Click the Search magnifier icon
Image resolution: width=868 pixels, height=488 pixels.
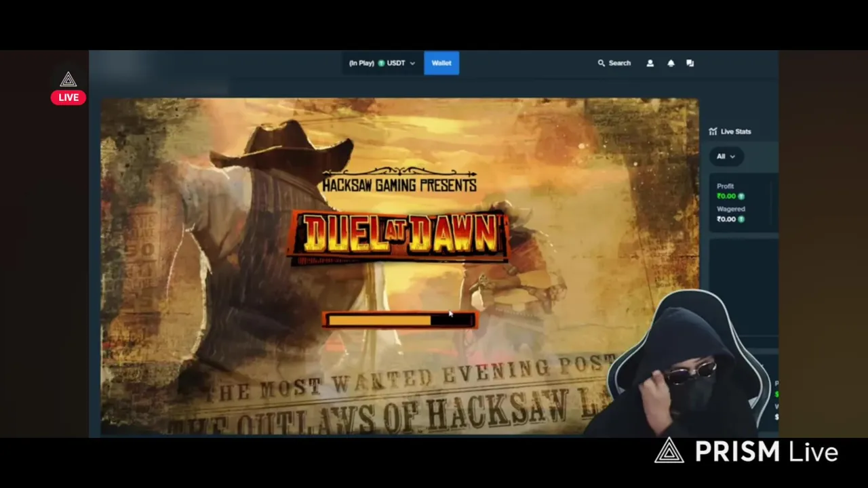point(601,63)
